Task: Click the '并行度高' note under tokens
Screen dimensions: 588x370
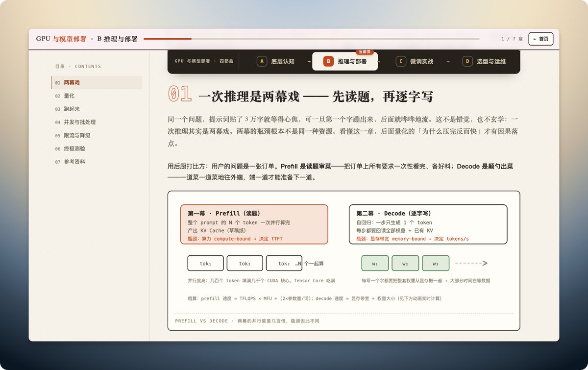Action: 261,281
